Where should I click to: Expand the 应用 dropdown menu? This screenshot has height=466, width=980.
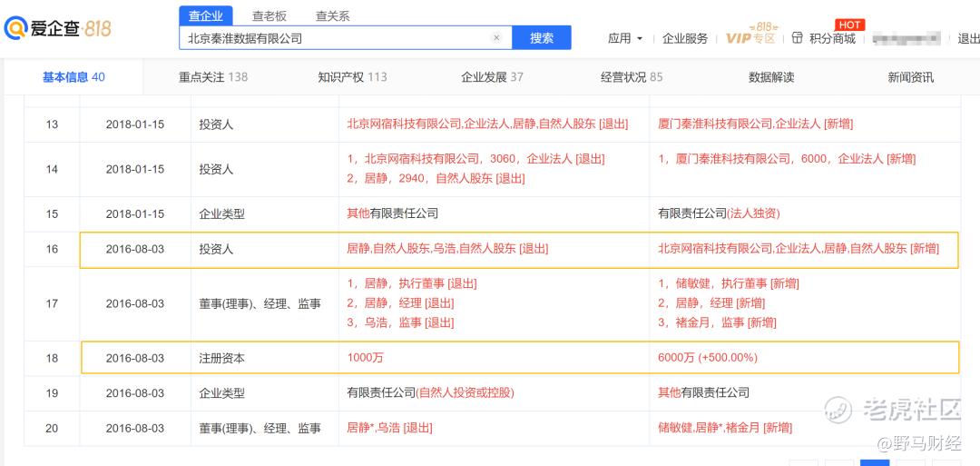625,38
